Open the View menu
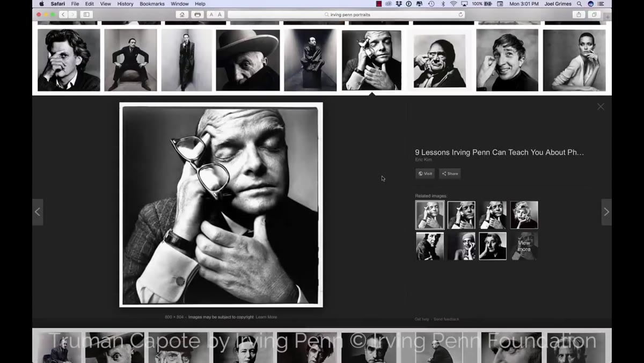Image resolution: width=644 pixels, height=363 pixels. [106, 4]
